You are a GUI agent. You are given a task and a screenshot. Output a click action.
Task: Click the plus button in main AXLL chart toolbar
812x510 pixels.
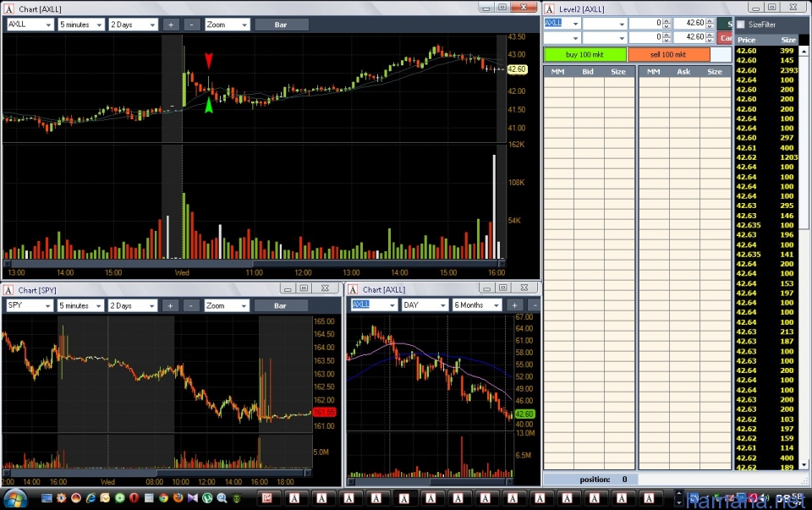(x=171, y=25)
